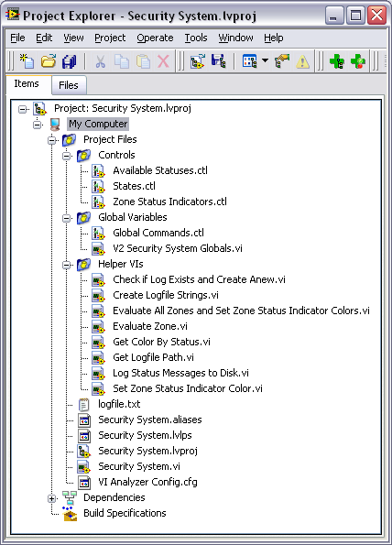Select the Global Variables folder label

133,217
